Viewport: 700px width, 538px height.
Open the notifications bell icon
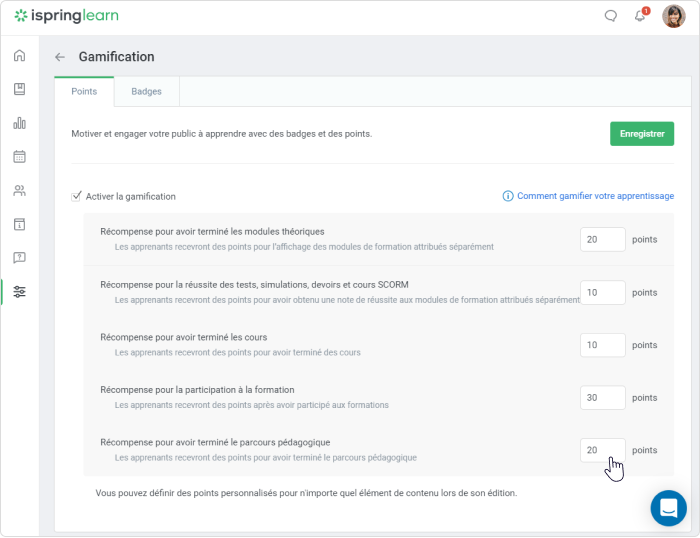point(640,16)
